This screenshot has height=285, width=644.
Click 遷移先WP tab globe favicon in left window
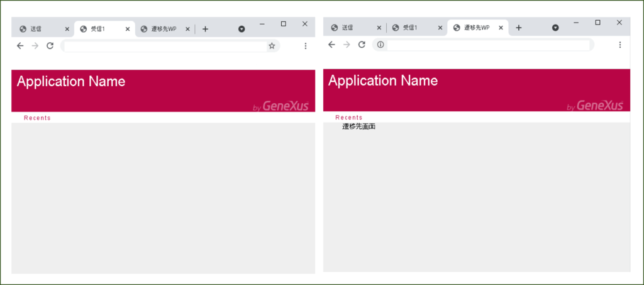[x=144, y=29]
